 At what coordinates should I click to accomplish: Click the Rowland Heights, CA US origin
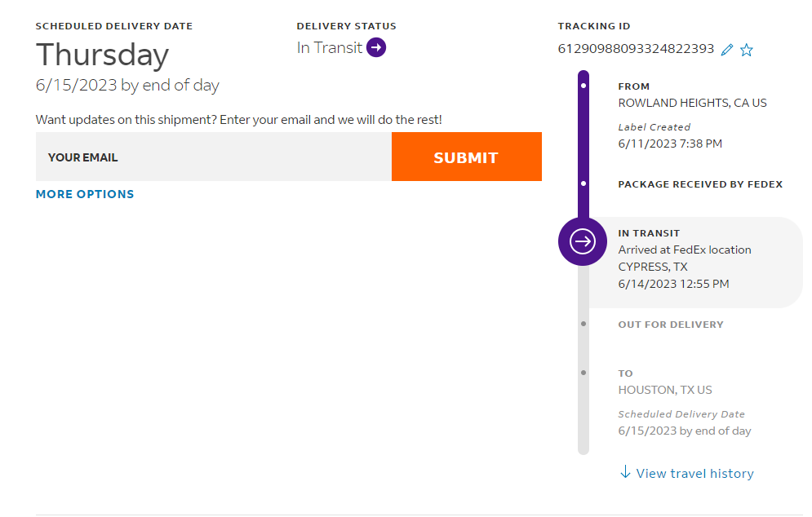692,103
